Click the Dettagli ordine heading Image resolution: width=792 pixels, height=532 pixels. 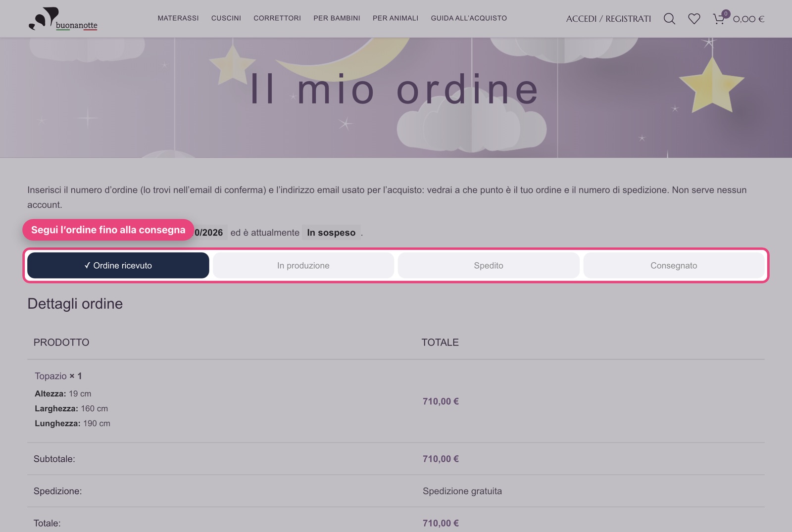tap(75, 303)
